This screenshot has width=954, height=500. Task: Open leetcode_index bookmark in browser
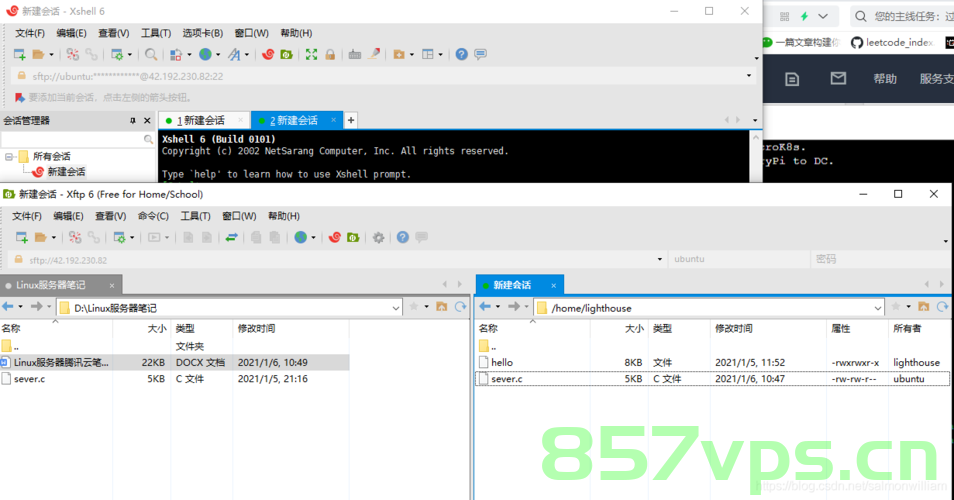(892, 43)
